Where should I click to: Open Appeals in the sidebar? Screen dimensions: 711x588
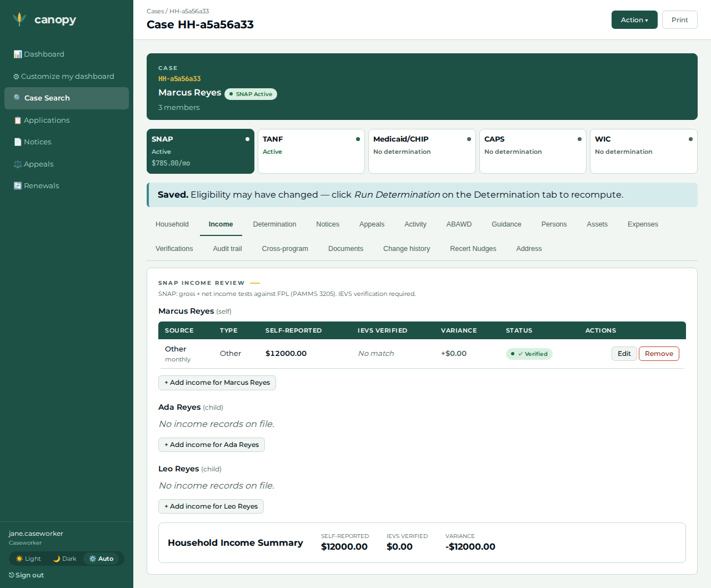pyautogui.click(x=67, y=164)
